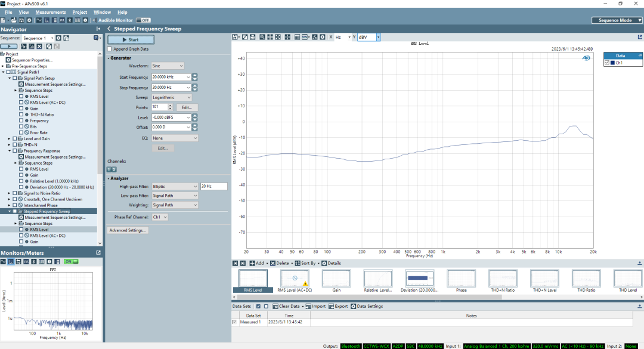Click the back arrow beside Stepped Frequency Sweep
This screenshot has height=349, width=644.
point(109,29)
